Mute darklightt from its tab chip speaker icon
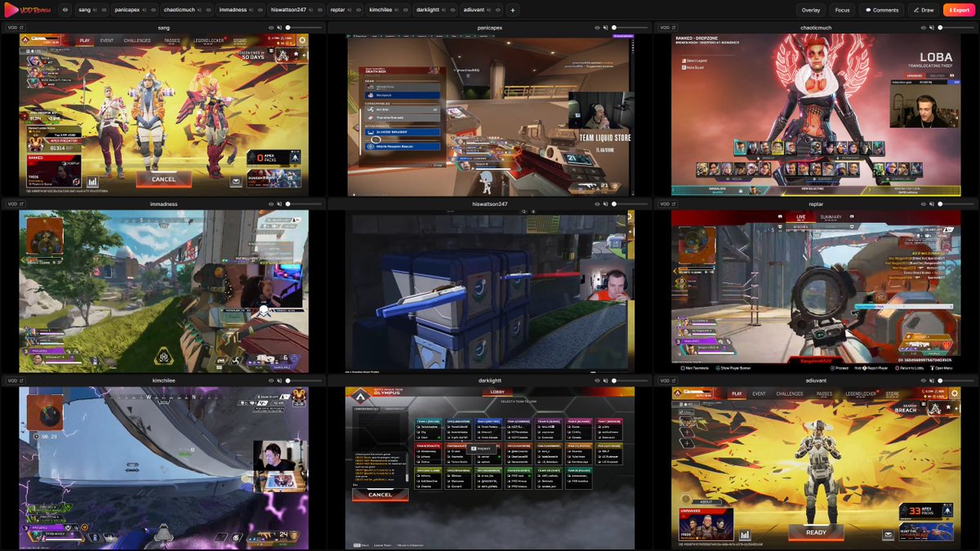Image resolution: width=980 pixels, height=551 pixels. point(443,10)
